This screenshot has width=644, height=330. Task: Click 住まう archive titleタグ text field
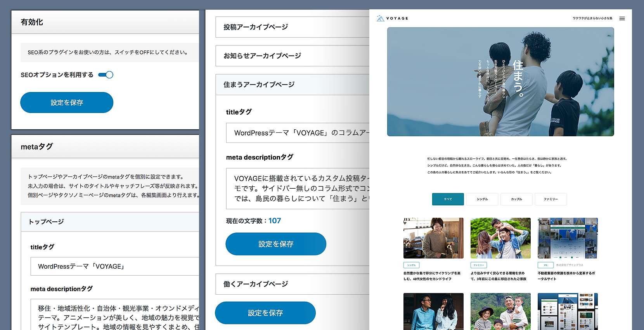pyautogui.click(x=298, y=133)
